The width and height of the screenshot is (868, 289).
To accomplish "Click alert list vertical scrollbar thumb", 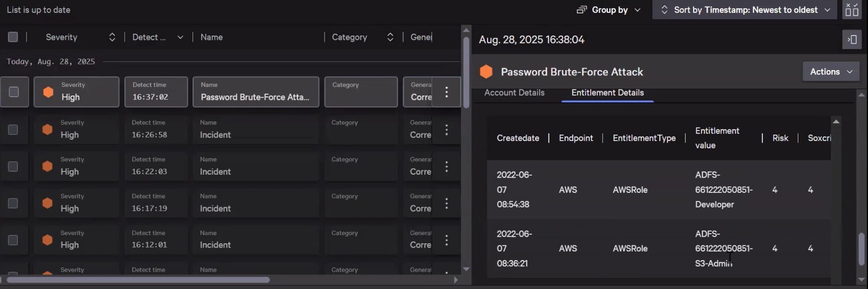I will point(466,72).
